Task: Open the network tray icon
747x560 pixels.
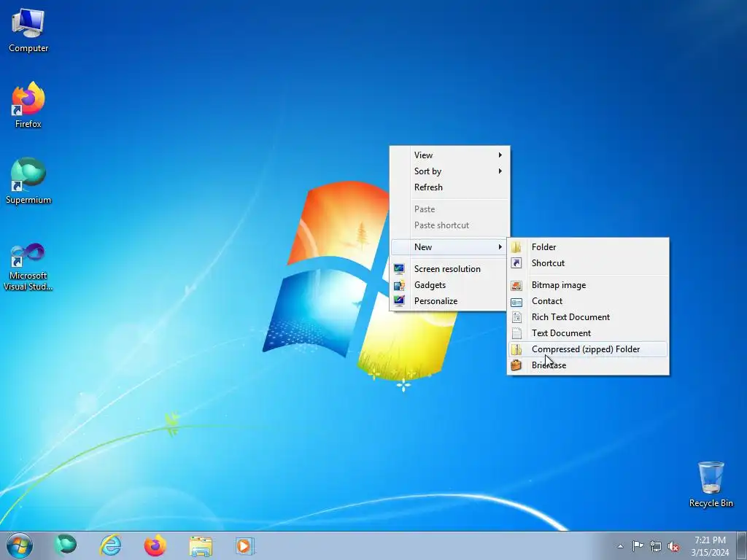Action: pos(656,546)
